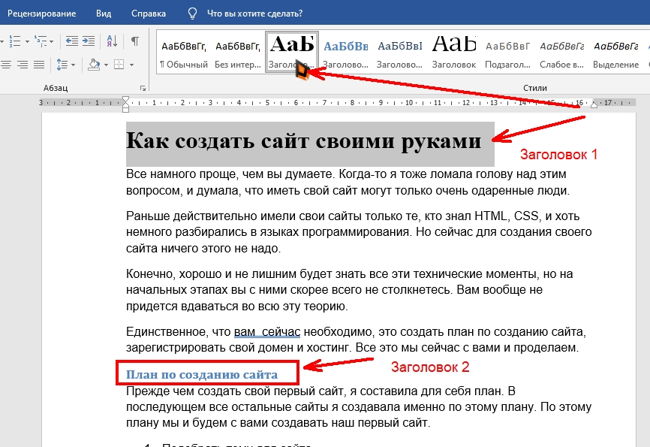This screenshot has height=447, width=650.
Task: Apply the blue bold АаБбВв heading style
Action: pyautogui.click(x=346, y=53)
